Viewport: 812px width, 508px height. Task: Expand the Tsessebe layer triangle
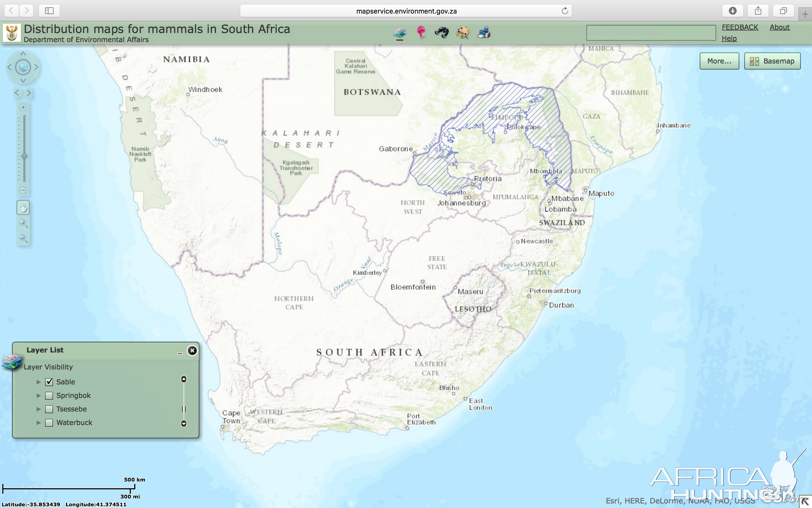[39, 409]
